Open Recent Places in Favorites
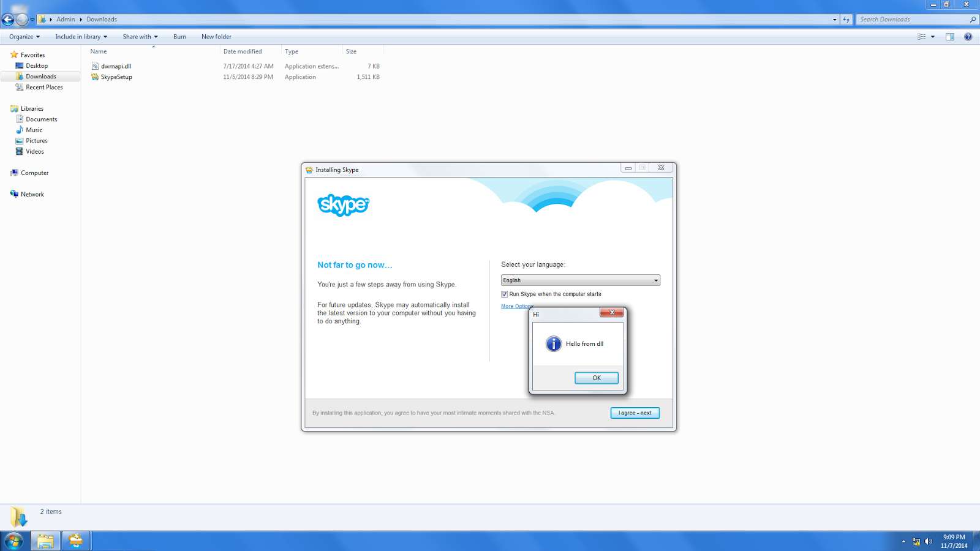This screenshot has width=980, height=551. (x=44, y=87)
